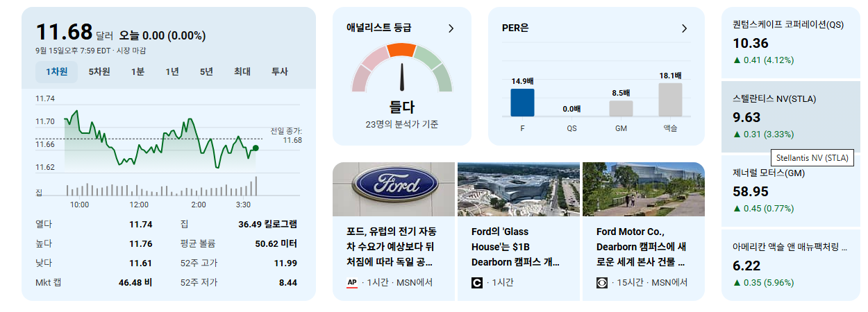The image size is (868, 312).
Task: Open article Ford의 'Glass House'는 $1B
Action: [517, 247]
